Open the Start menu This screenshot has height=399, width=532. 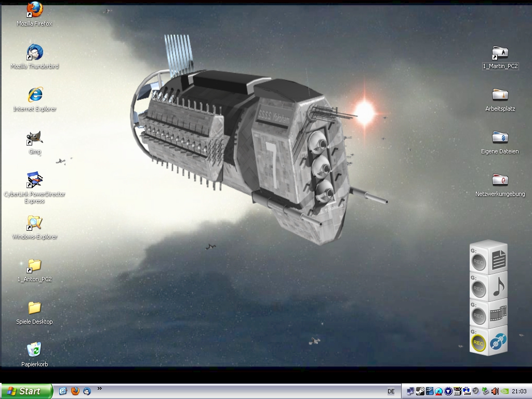(27, 391)
